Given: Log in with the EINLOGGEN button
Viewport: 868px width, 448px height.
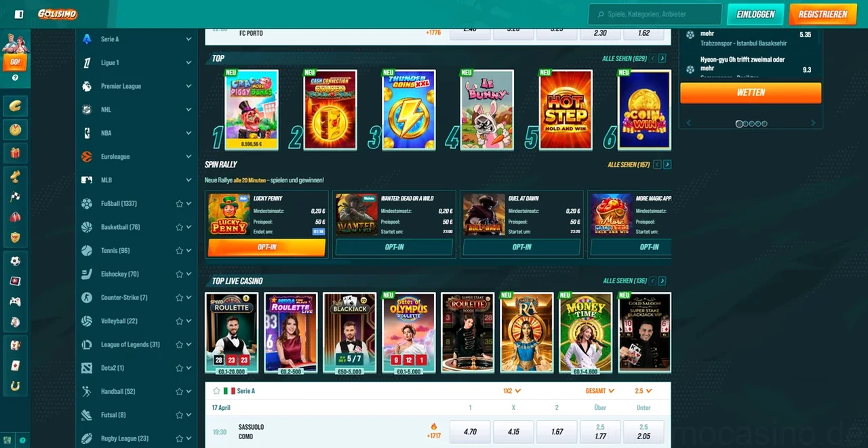Looking at the screenshot, I should coord(755,14).
